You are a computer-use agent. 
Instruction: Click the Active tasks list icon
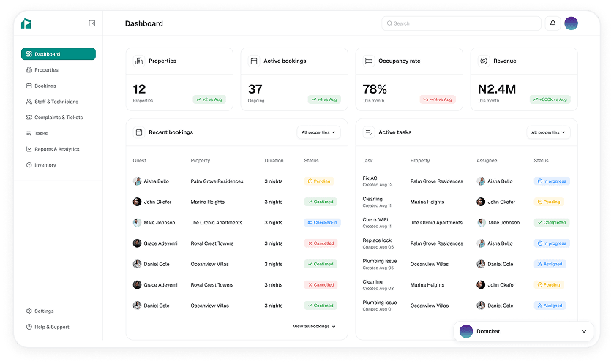click(369, 132)
